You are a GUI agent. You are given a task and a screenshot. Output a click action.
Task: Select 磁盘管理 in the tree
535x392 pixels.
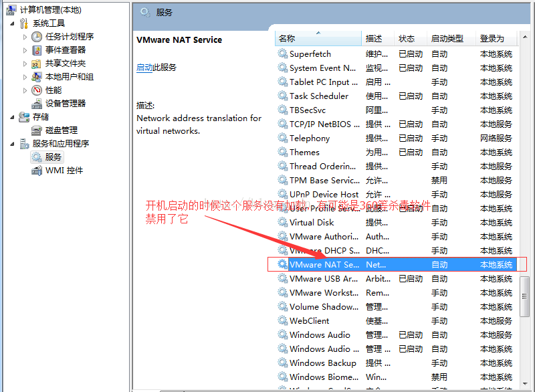click(62, 130)
